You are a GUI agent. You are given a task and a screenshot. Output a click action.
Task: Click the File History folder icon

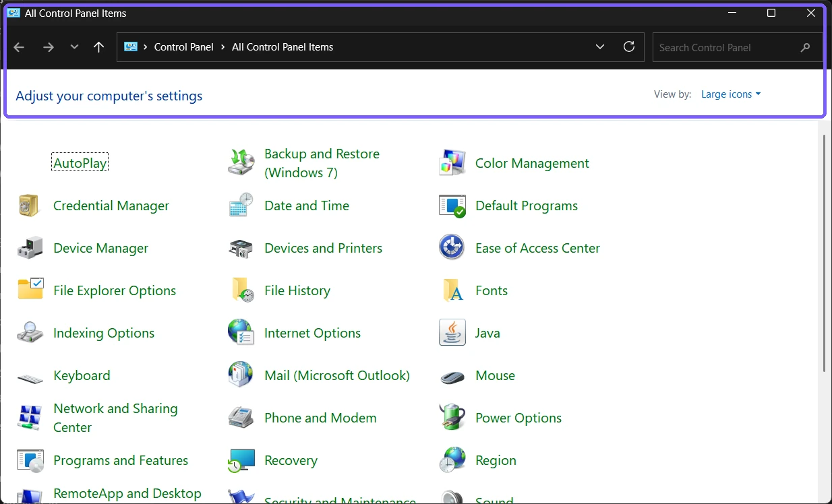point(242,290)
